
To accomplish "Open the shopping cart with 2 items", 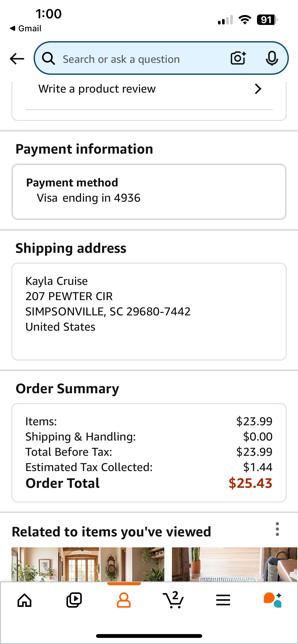I will pyautogui.click(x=173, y=600).
